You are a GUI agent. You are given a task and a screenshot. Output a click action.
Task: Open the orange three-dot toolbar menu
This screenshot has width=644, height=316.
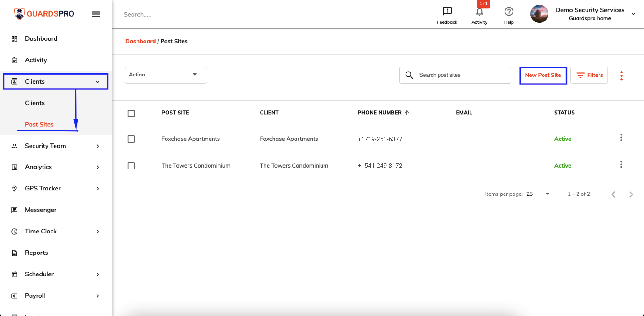pos(622,76)
